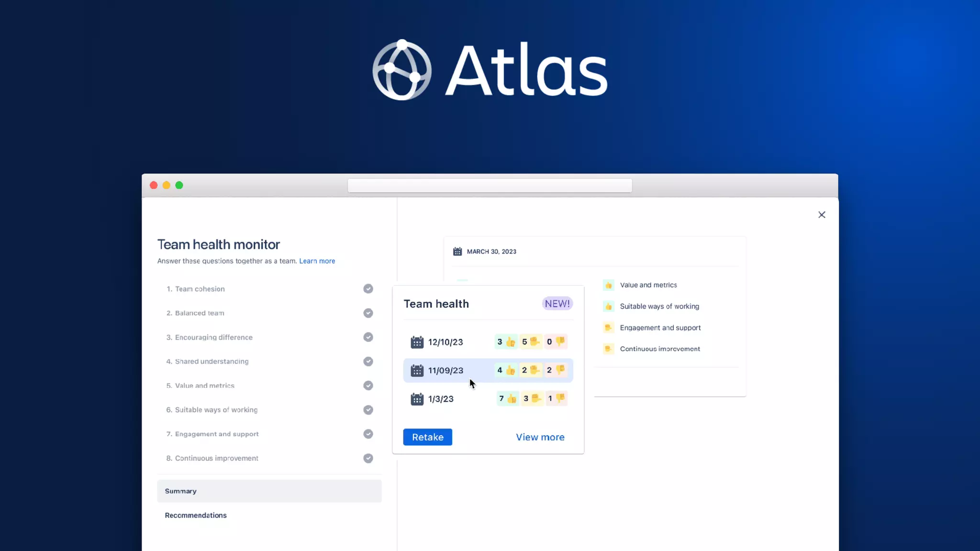
Task: Open the Recommendations section
Action: click(x=196, y=516)
